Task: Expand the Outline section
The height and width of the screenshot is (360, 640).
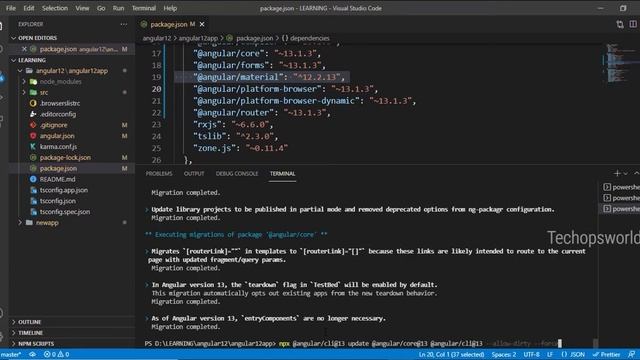Action: coord(29,322)
